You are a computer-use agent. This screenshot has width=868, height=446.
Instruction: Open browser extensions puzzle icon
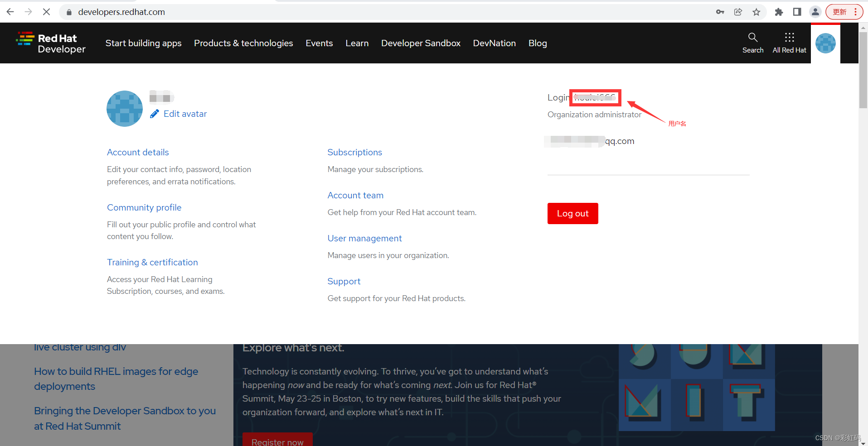click(x=779, y=12)
